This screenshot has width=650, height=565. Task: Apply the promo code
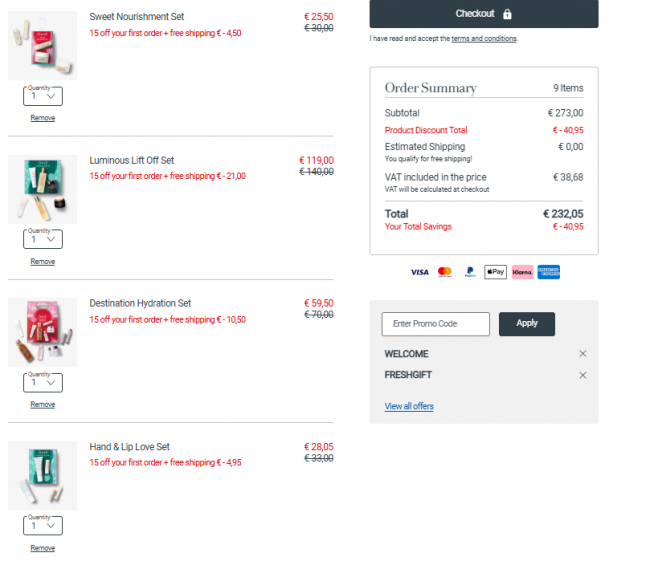tap(527, 323)
